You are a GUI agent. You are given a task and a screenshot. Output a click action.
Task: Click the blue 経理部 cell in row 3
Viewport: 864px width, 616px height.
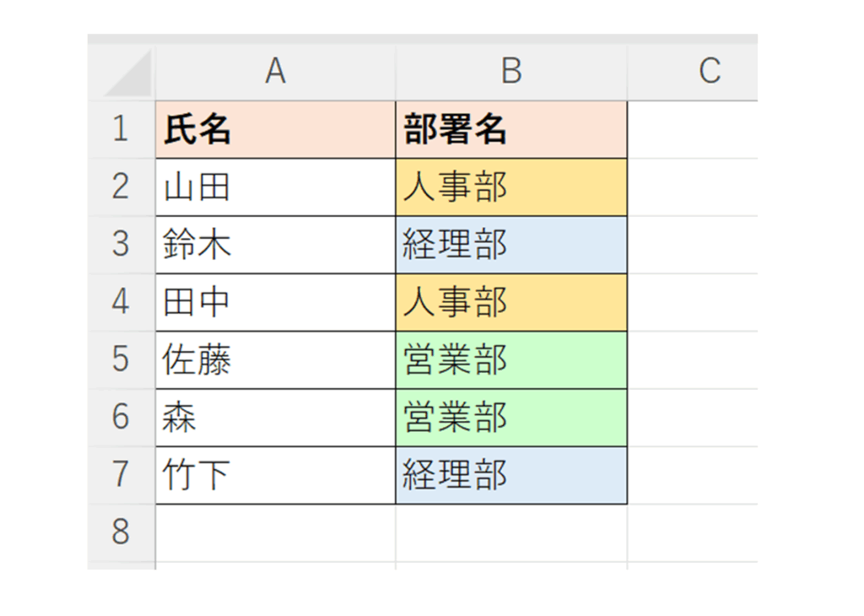tap(511, 245)
